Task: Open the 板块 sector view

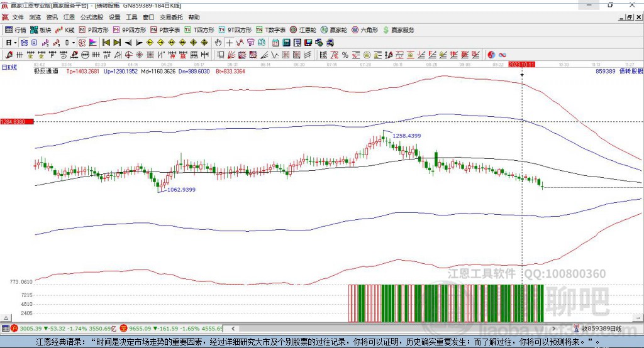Action: [x=40, y=30]
